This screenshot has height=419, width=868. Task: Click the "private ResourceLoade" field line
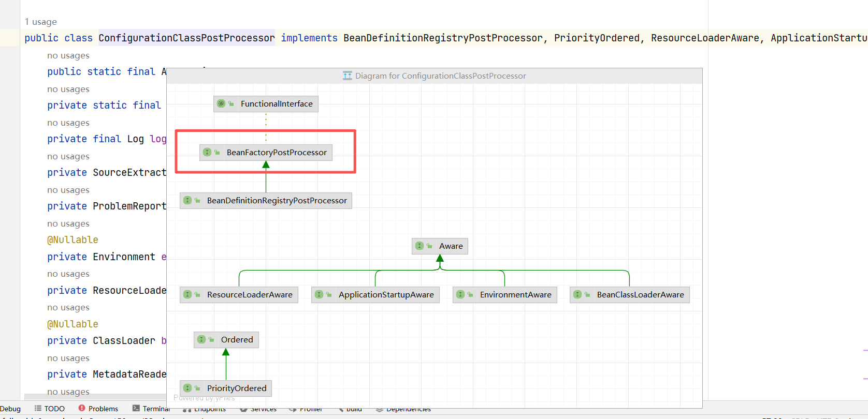pyautogui.click(x=107, y=290)
